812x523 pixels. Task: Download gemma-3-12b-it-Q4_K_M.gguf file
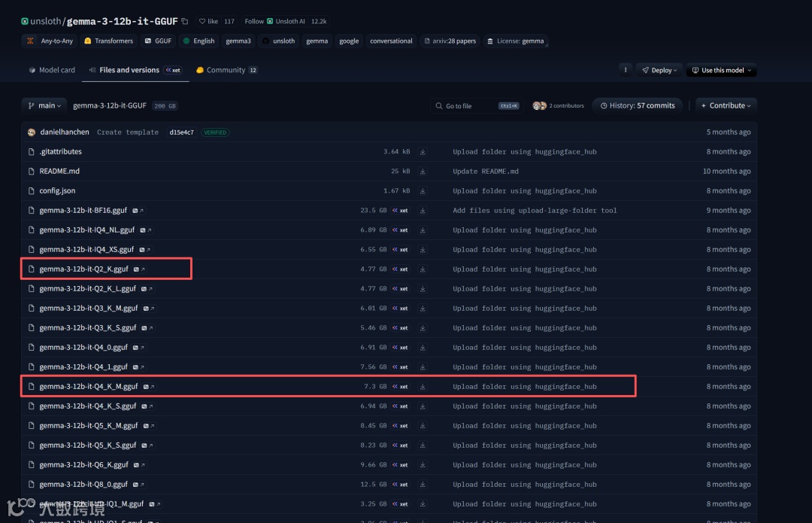pos(423,387)
